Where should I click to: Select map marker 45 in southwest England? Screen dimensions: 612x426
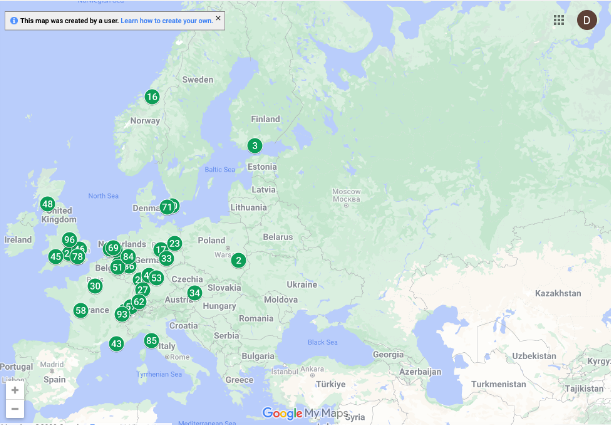[x=56, y=257]
